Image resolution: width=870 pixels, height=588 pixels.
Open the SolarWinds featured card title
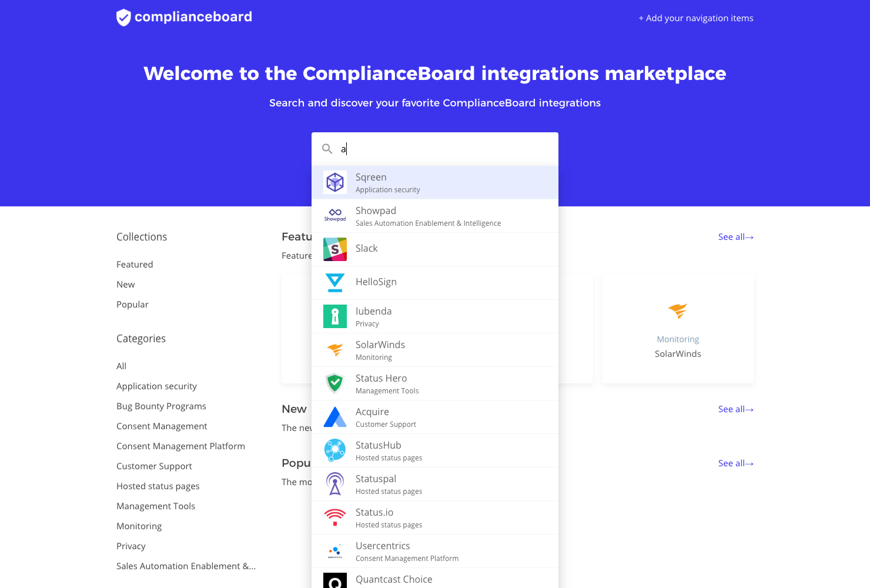point(678,354)
